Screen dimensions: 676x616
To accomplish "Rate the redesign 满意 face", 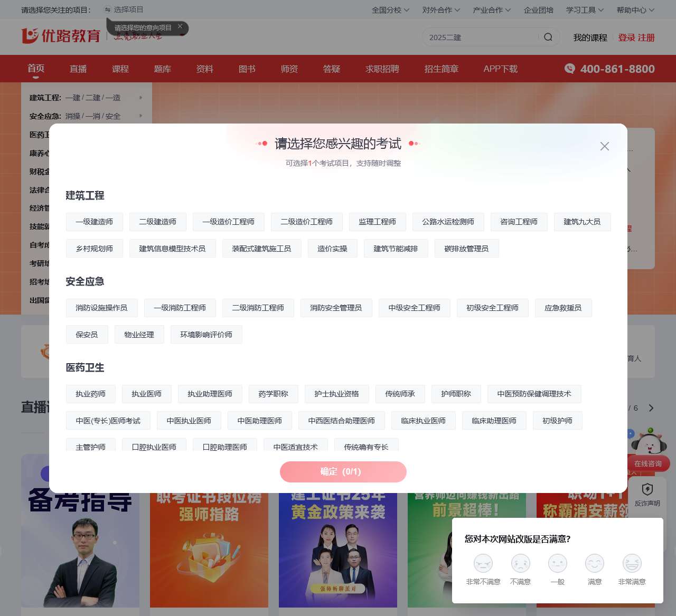I will click(x=595, y=563).
